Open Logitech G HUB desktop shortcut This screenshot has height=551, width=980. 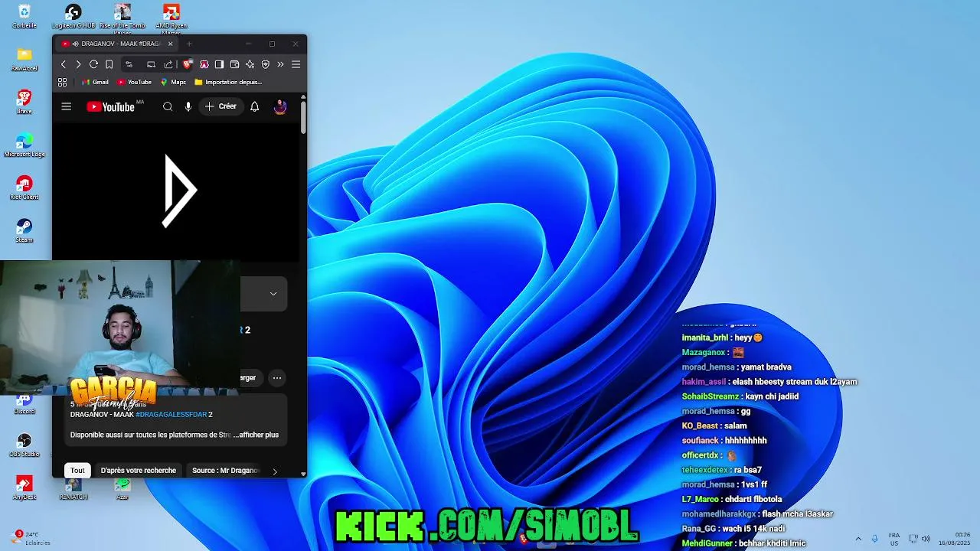[x=73, y=16]
